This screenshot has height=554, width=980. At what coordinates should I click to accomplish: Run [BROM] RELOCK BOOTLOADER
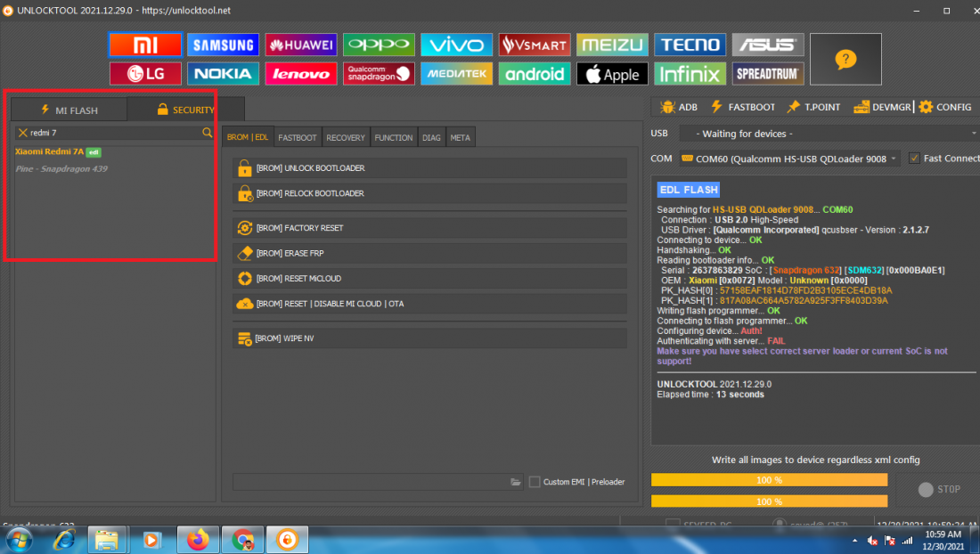[429, 193]
